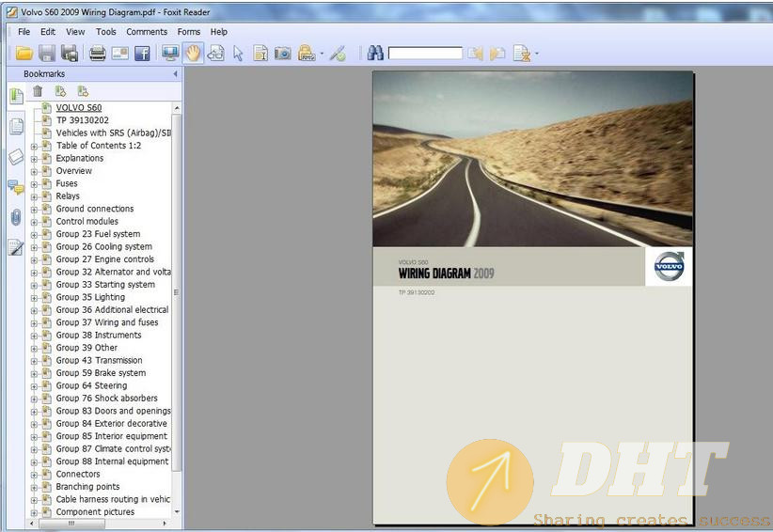Open the Comments menu
Screen dimensions: 773x532
147,32
